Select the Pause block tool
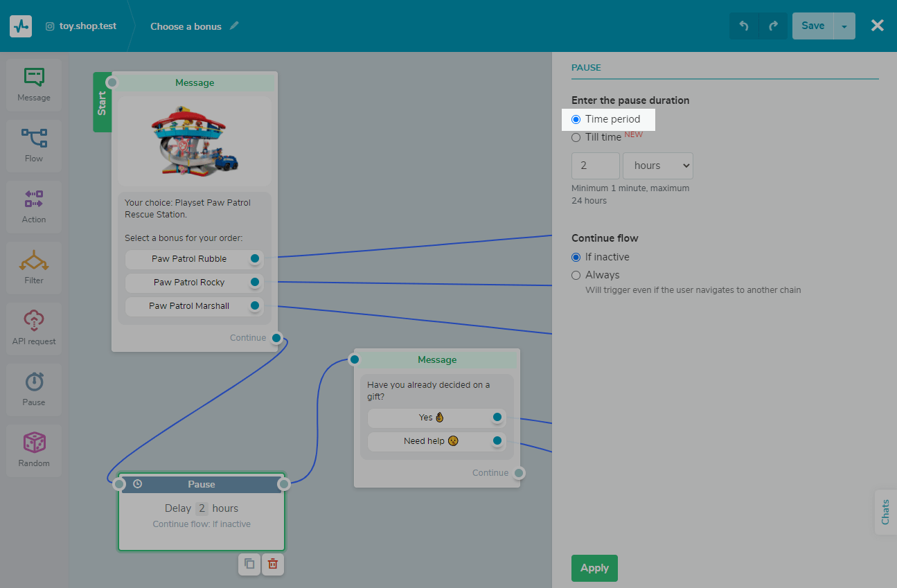Screen dimensions: 897x588 (x=34, y=390)
